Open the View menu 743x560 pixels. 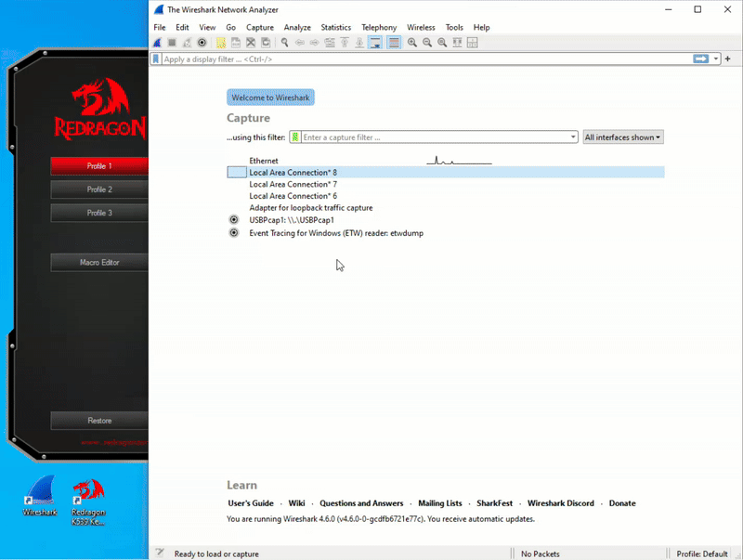point(207,28)
